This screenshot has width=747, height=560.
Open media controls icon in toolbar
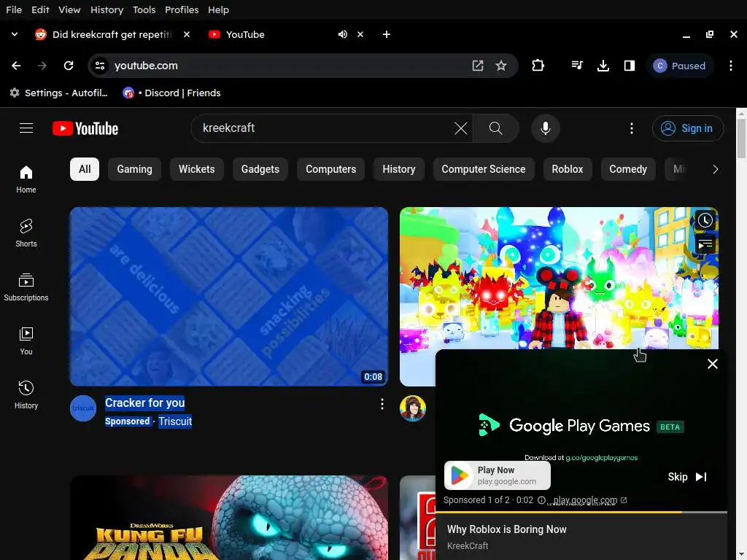(x=577, y=66)
